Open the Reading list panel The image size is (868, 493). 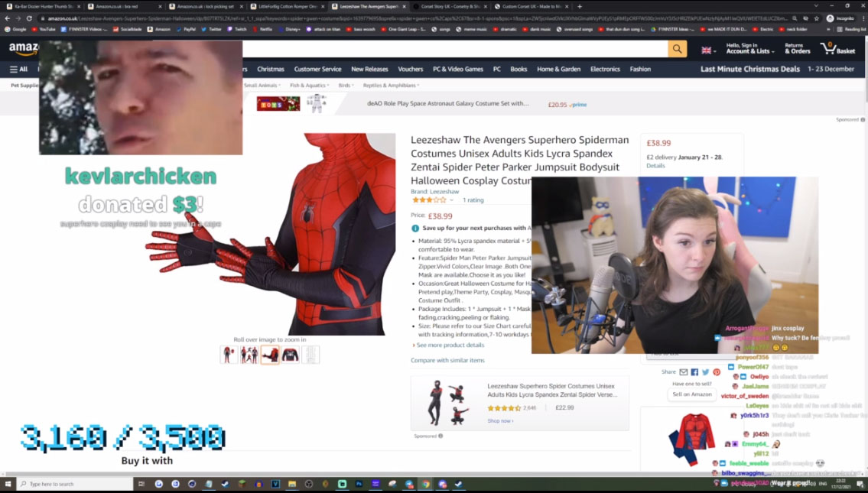(x=851, y=29)
